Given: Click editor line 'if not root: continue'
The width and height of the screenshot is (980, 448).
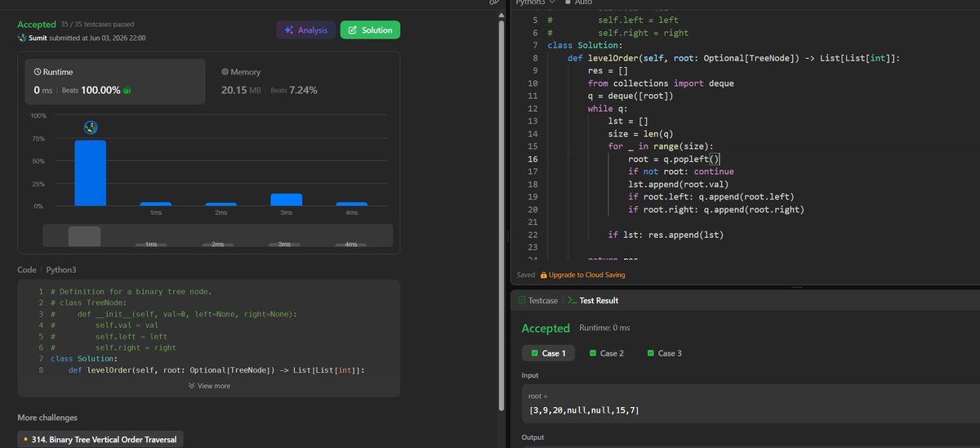Looking at the screenshot, I should 681,172.
